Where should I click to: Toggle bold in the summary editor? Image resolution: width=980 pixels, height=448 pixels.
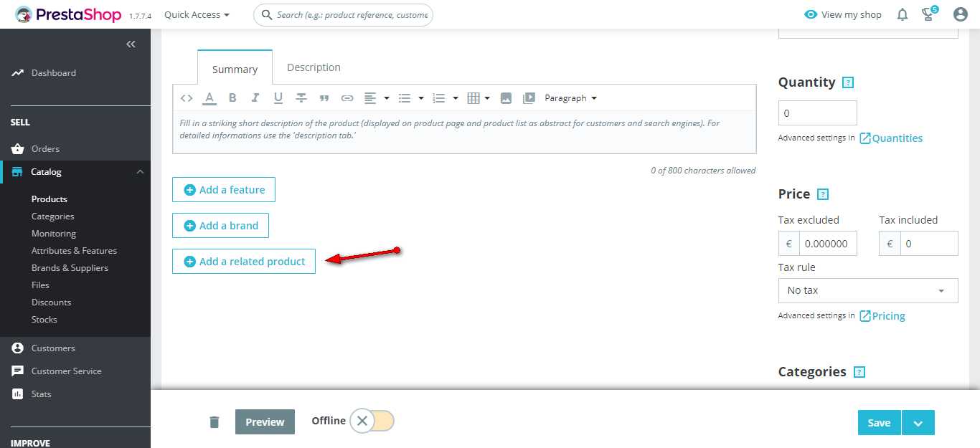pyautogui.click(x=232, y=98)
